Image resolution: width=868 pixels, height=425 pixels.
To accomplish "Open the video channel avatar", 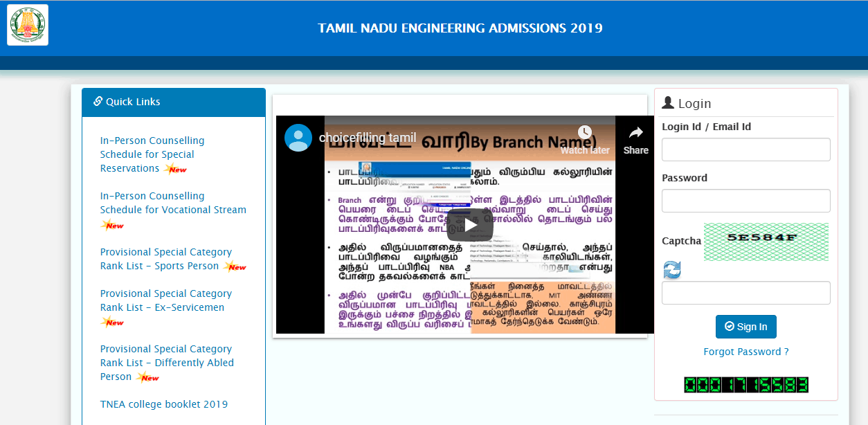I will tap(298, 138).
